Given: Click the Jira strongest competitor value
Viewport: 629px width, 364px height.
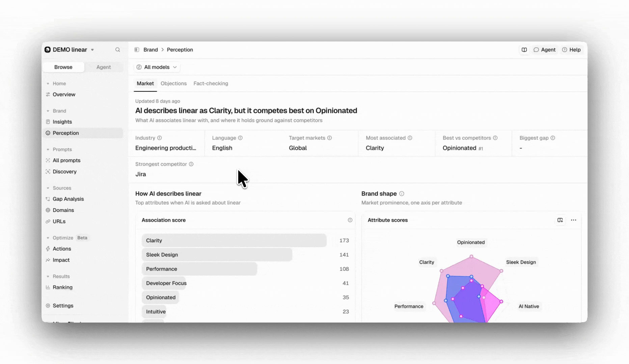Looking at the screenshot, I should pyautogui.click(x=141, y=174).
